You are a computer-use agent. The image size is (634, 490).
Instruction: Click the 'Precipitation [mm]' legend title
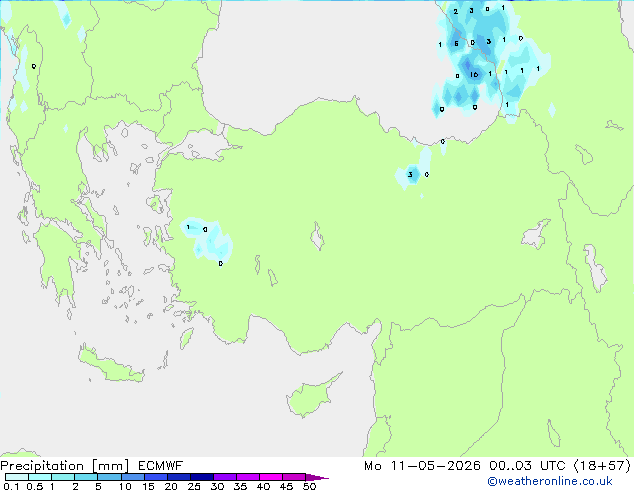65,466
